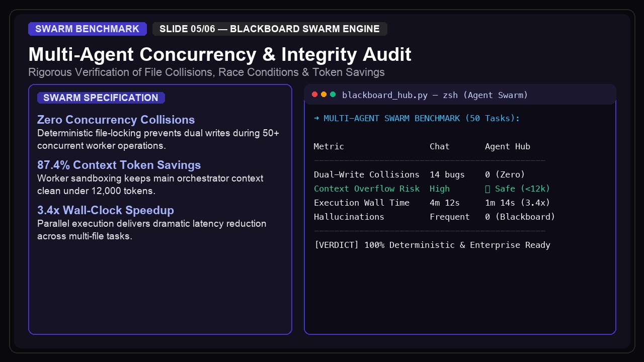
Task: Click the yellow minimize dot in terminal header
Action: [324, 95]
